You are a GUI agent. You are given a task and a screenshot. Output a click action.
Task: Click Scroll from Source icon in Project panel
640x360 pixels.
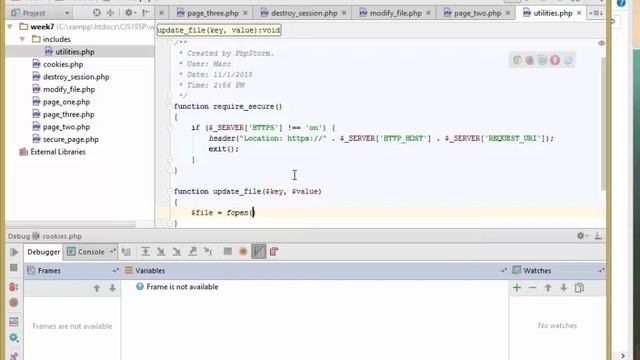[x=97, y=13]
